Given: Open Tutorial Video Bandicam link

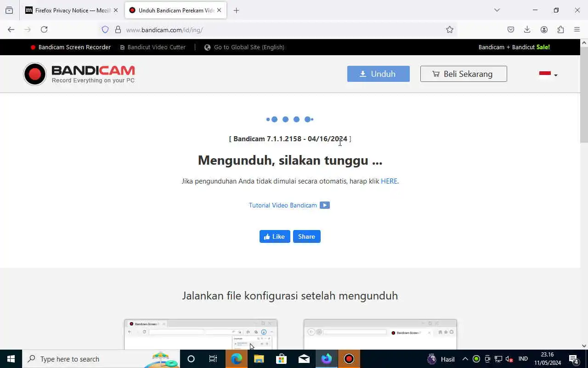Looking at the screenshot, I should (x=283, y=205).
